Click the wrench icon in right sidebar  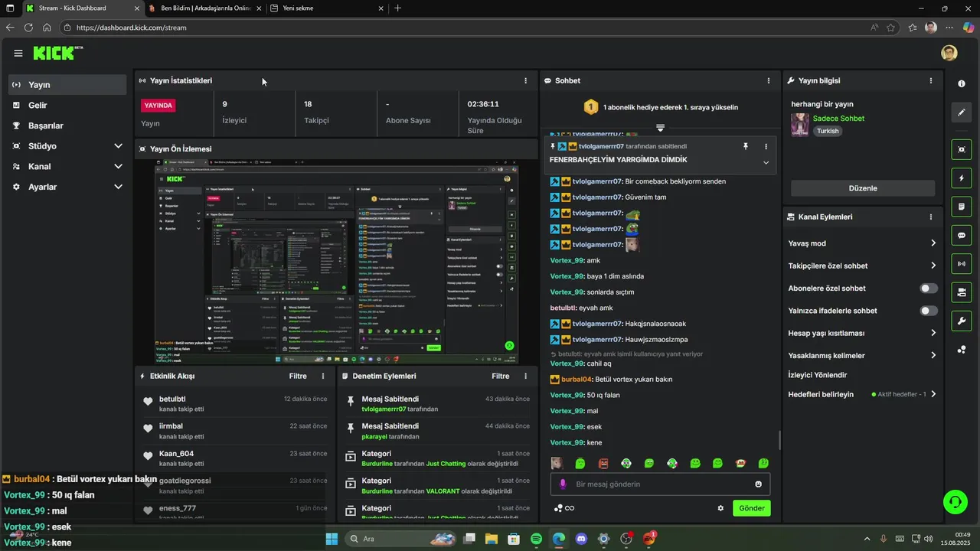[x=962, y=321]
